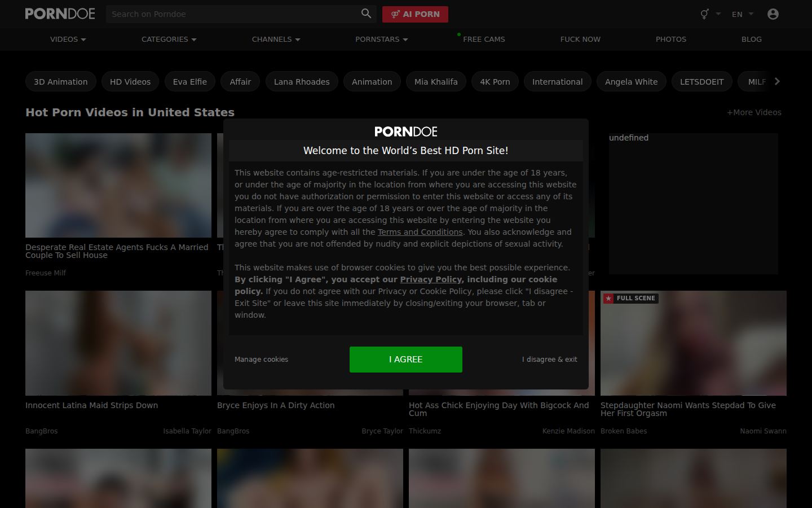812x508 pixels.
Task: Select the LETSDOEIT tag chip
Action: (x=702, y=81)
